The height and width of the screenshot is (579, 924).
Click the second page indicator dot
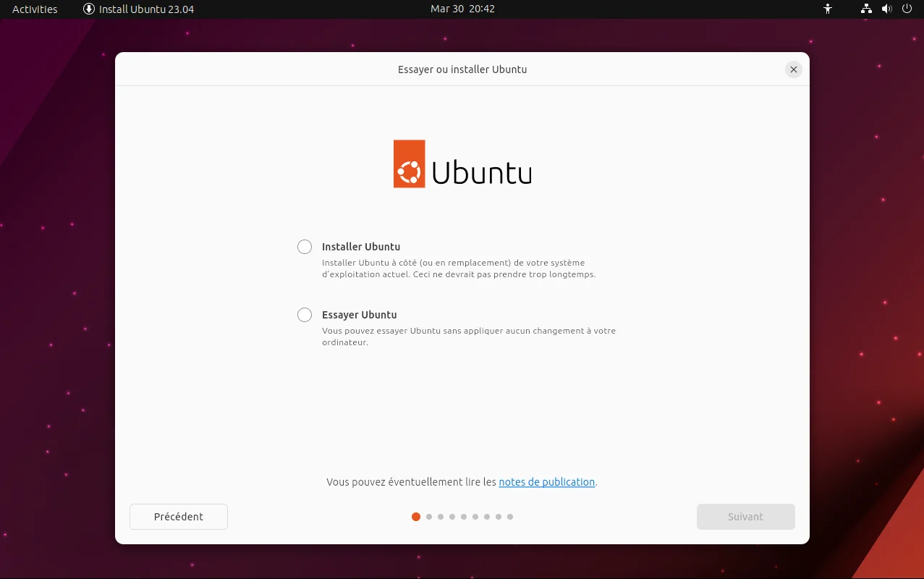pos(429,517)
